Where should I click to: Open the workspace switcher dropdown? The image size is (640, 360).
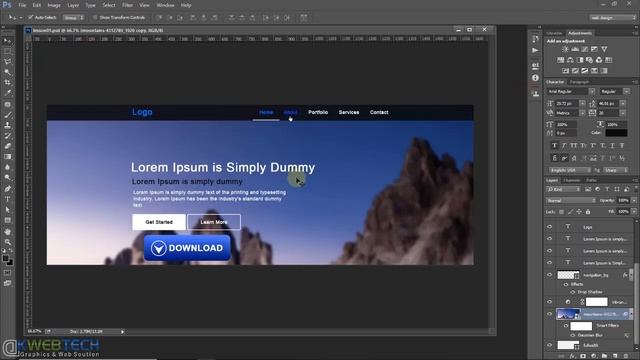point(612,18)
